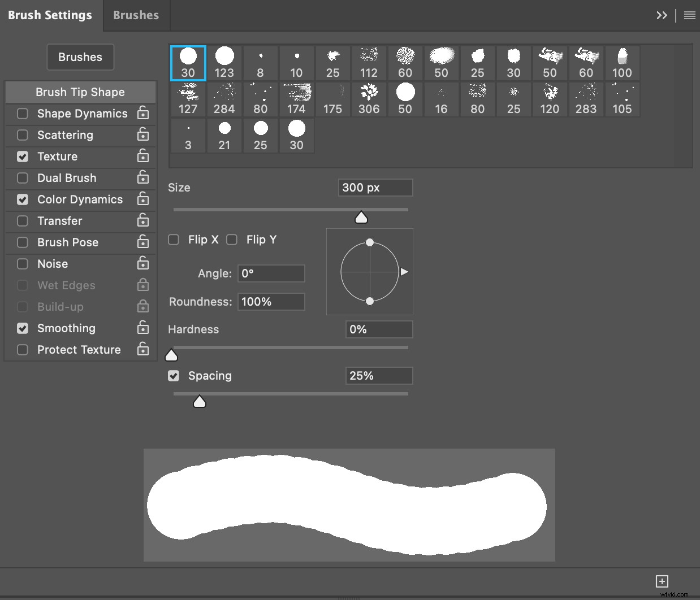Screen dimensions: 700x600
Task: Open the panel hamburger options menu
Action: pyautogui.click(x=689, y=15)
